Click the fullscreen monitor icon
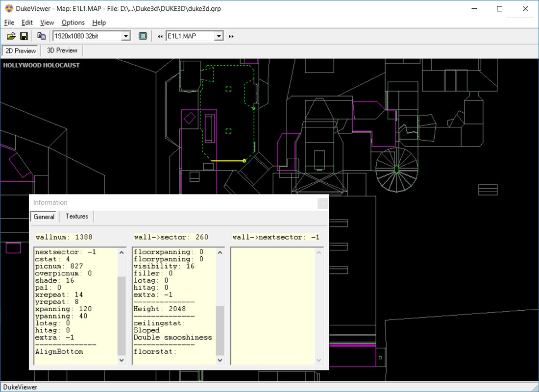This screenshot has height=392, width=539. 143,36
